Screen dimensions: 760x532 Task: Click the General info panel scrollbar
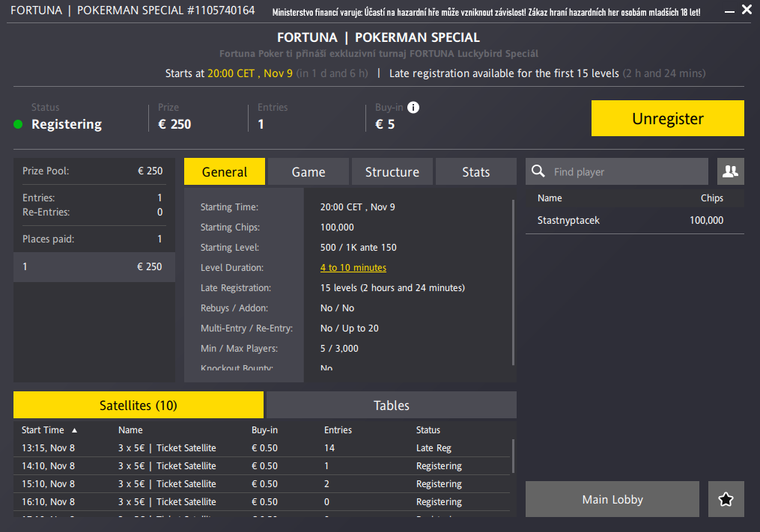[x=513, y=282]
